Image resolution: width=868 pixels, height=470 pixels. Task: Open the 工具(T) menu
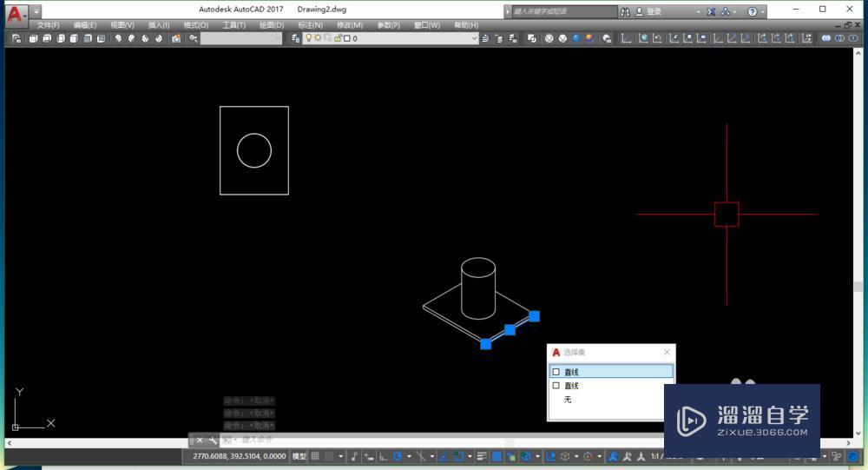tap(233, 25)
